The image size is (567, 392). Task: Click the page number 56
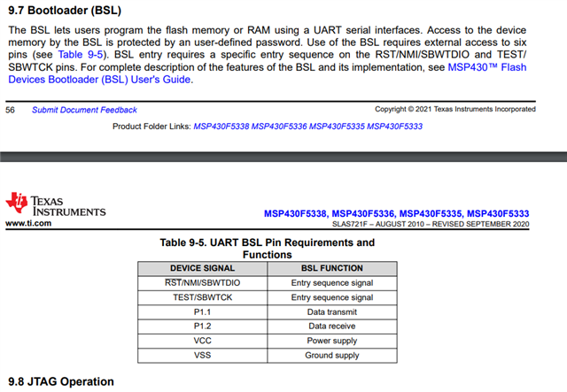point(10,110)
